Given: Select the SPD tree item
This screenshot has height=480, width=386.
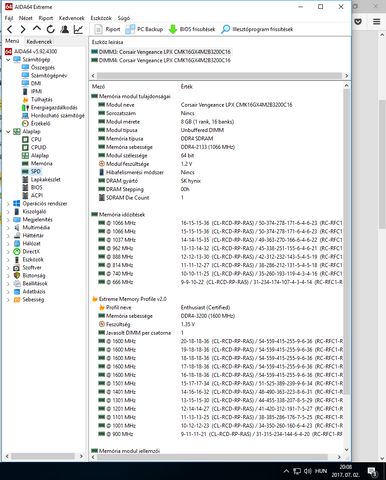Looking at the screenshot, I should tap(31, 171).
